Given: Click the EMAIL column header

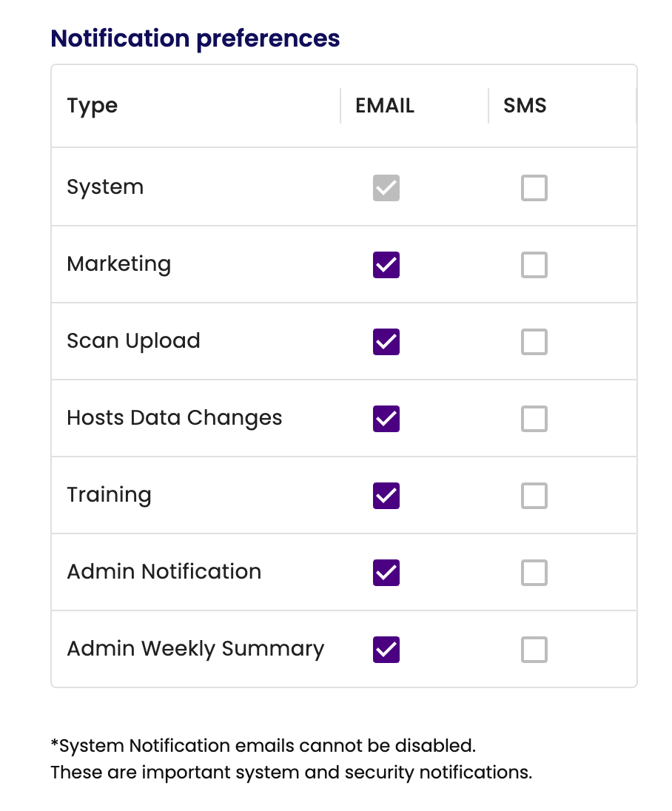Looking at the screenshot, I should pos(385,106).
